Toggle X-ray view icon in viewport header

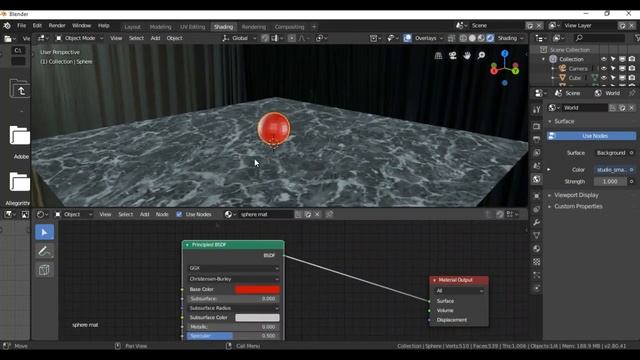(x=451, y=38)
